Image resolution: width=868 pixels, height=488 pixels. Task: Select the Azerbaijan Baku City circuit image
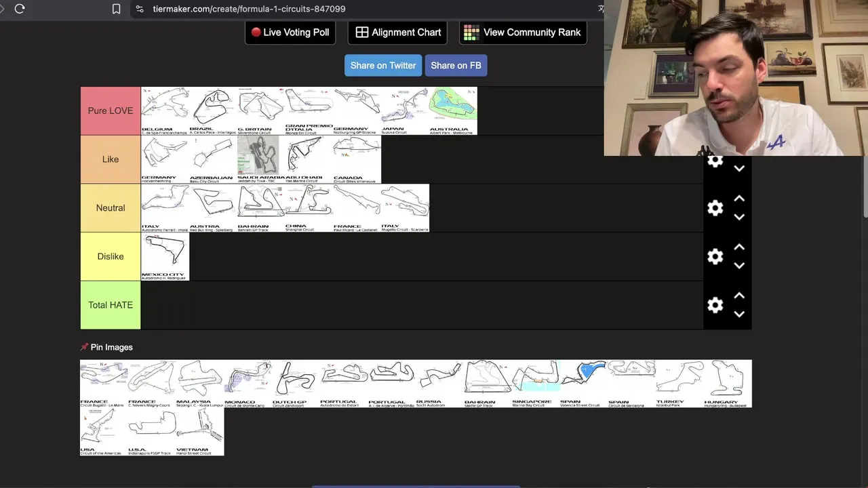213,159
